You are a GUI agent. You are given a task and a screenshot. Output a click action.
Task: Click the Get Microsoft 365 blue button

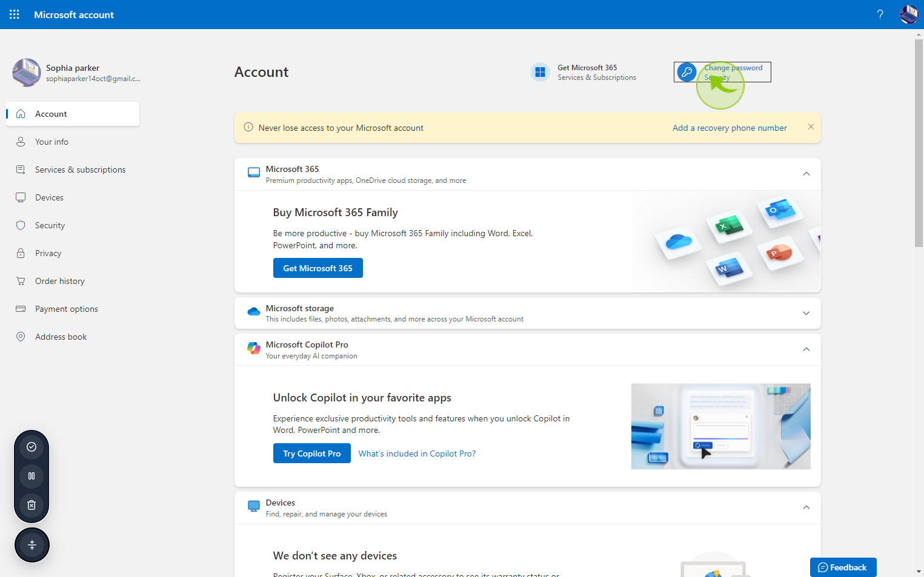318,268
